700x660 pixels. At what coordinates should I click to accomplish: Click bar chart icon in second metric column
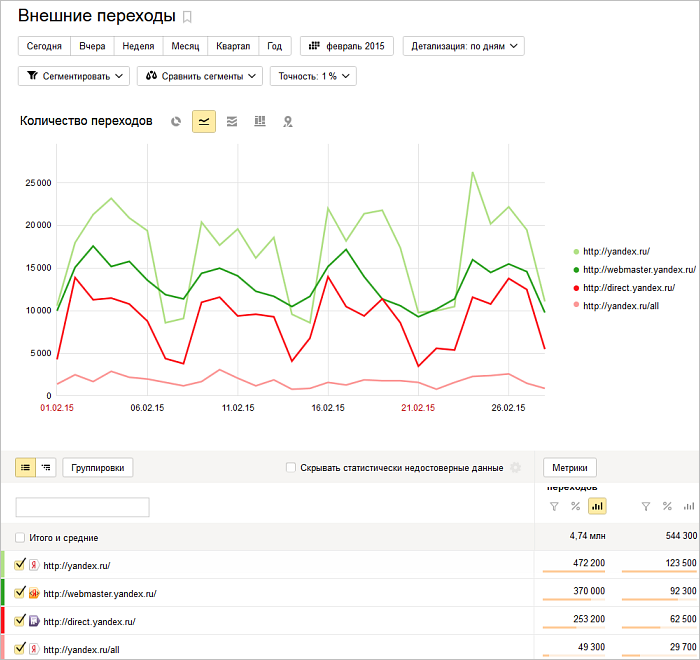(x=689, y=506)
